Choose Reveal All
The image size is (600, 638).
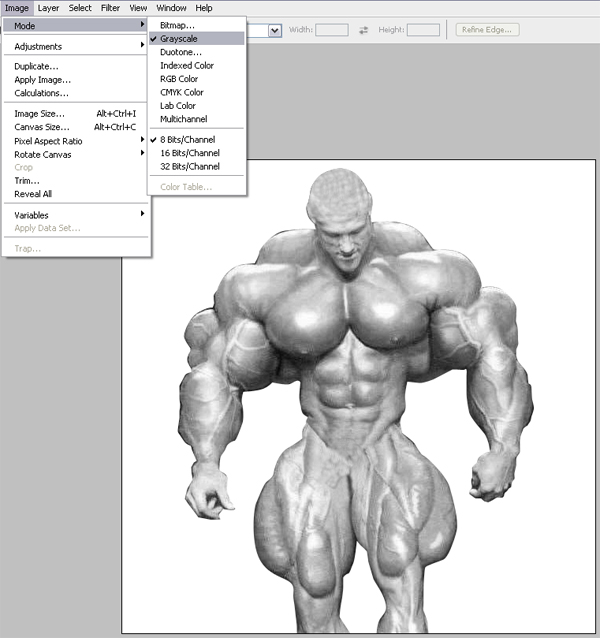pos(75,194)
